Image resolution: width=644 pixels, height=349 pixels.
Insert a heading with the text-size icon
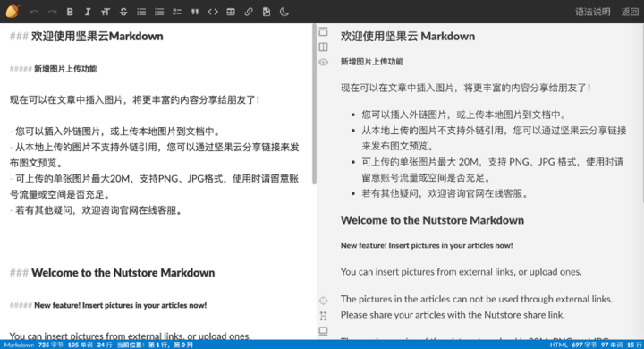point(106,12)
